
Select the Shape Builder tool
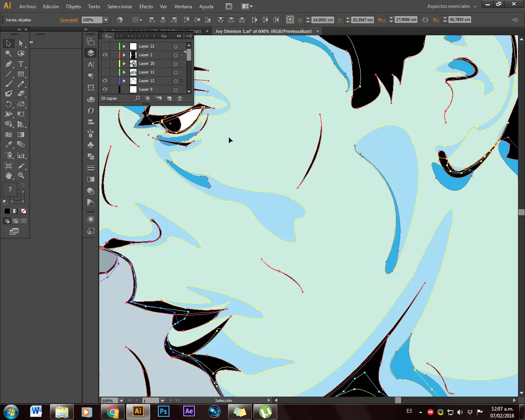pos(9,124)
